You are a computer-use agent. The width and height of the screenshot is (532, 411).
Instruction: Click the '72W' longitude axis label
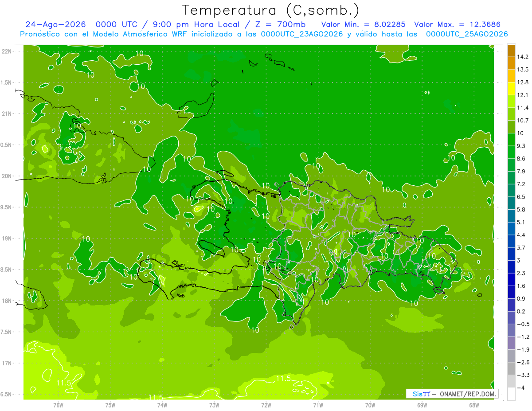[266, 405]
